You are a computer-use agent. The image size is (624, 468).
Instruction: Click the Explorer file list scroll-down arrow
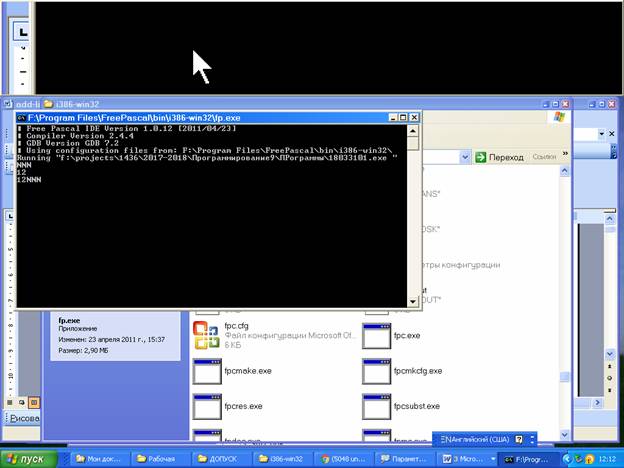(x=565, y=435)
